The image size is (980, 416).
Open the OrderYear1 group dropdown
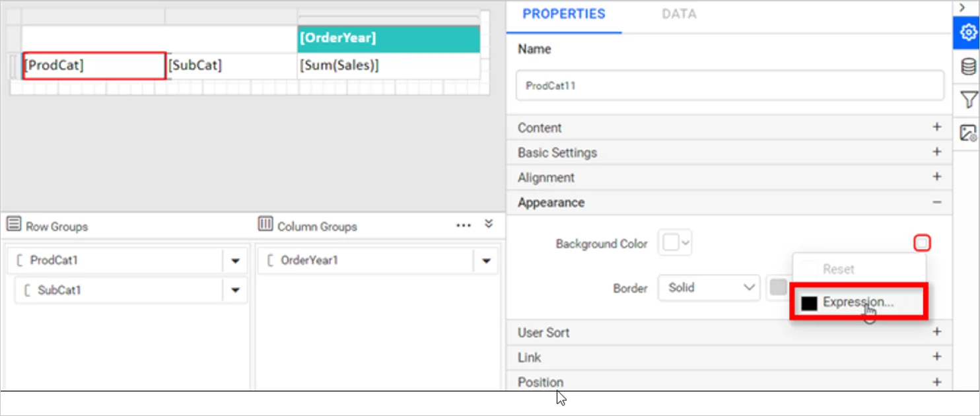pos(486,260)
